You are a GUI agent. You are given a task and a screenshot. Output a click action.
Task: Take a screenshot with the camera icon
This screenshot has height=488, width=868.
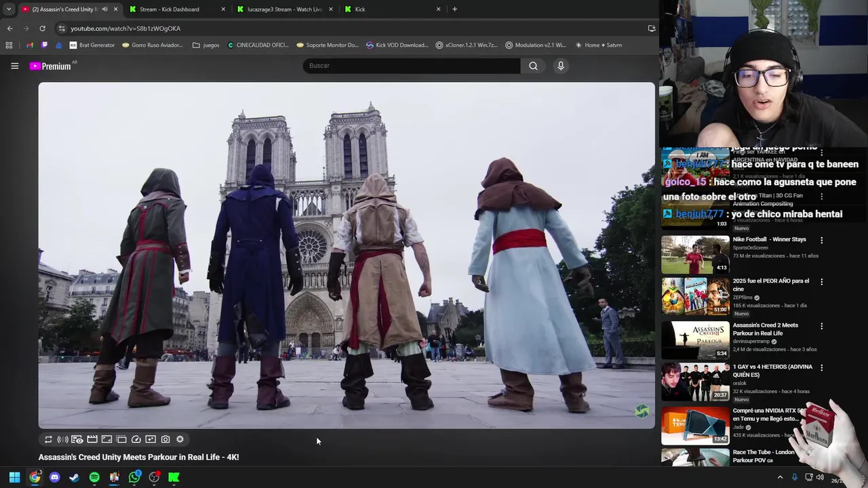coord(165,439)
